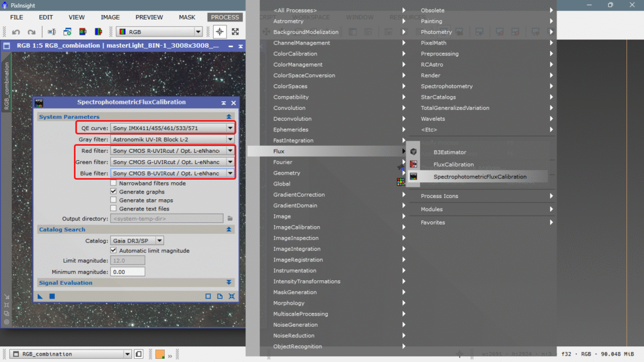Viewport: 644px width, 362px height.
Task: Enable Generate star maps
Action: tap(113, 200)
